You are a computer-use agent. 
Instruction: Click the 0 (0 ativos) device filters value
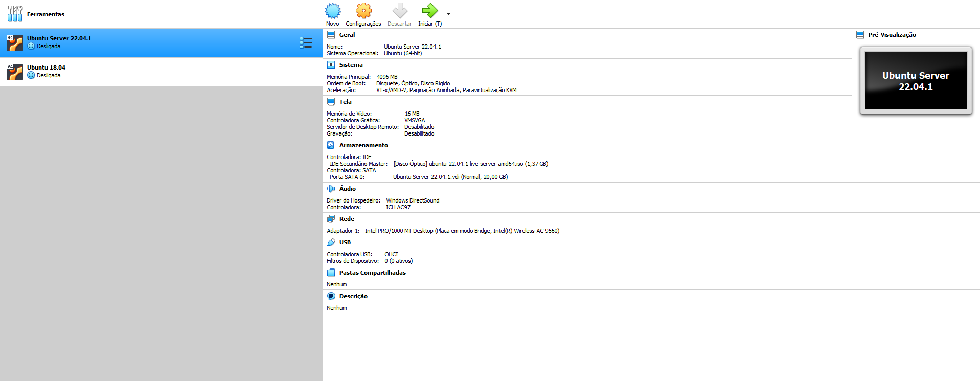coord(399,261)
